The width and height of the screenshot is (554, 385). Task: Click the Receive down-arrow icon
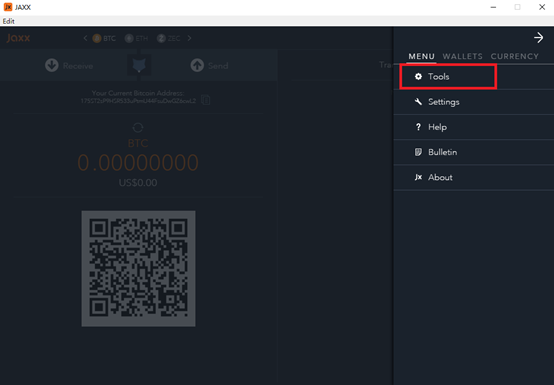52,65
